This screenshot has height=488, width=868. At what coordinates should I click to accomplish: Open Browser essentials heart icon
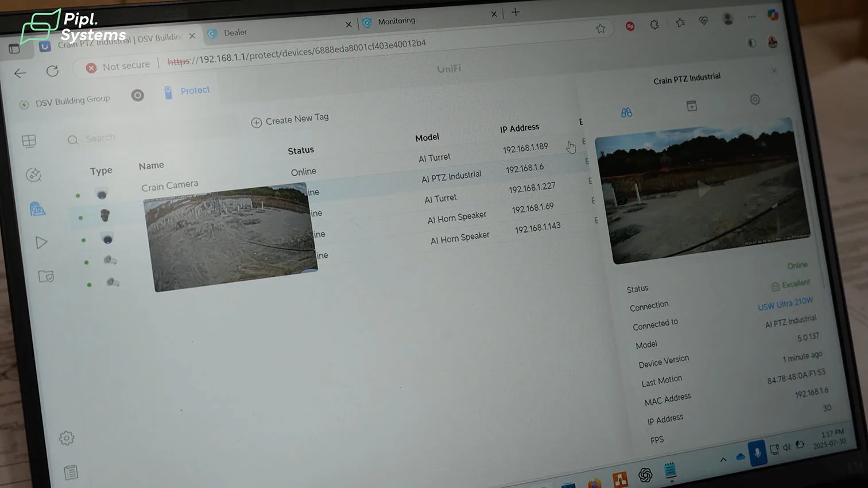pyautogui.click(x=703, y=21)
